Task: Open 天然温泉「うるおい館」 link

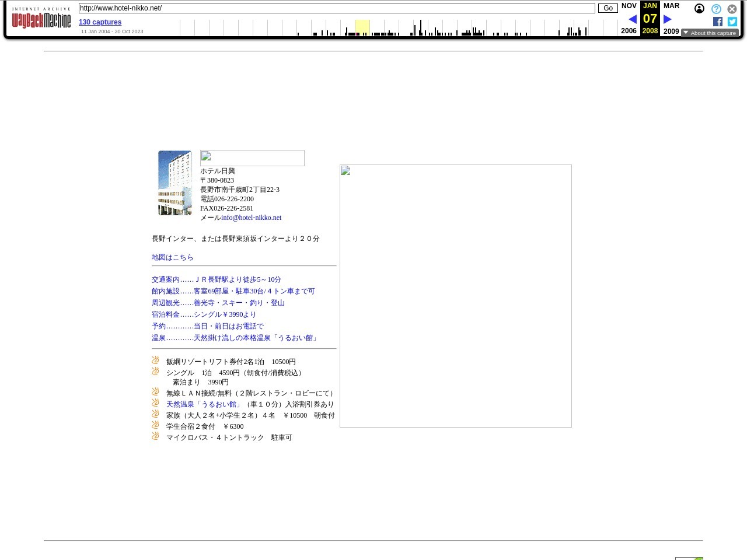Action: click(204, 404)
